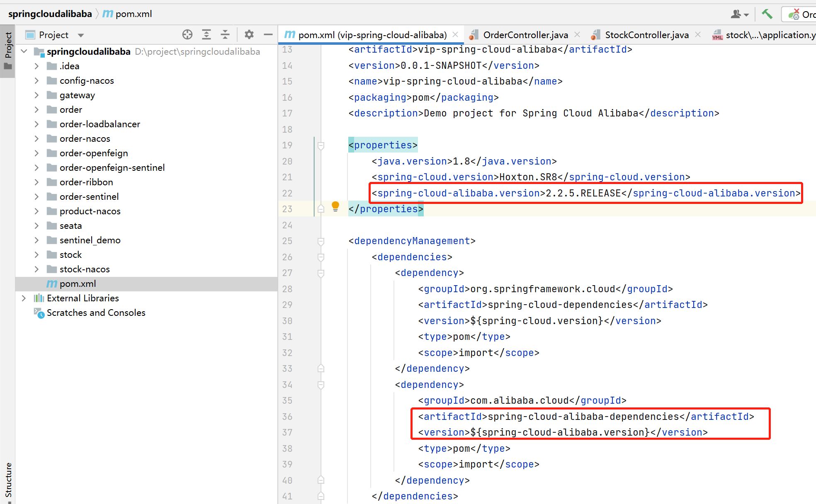Open the Project tool window side tab
The image size is (816, 504).
tap(8, 51)
